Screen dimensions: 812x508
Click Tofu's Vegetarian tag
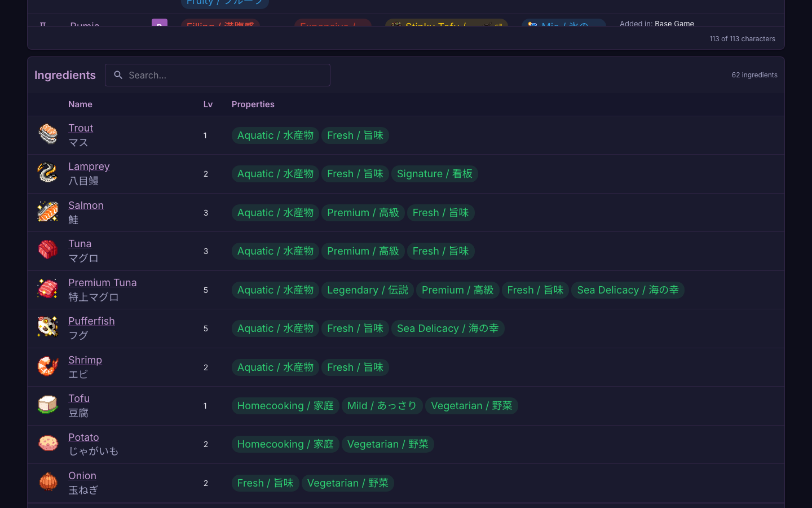coord(471,406)
